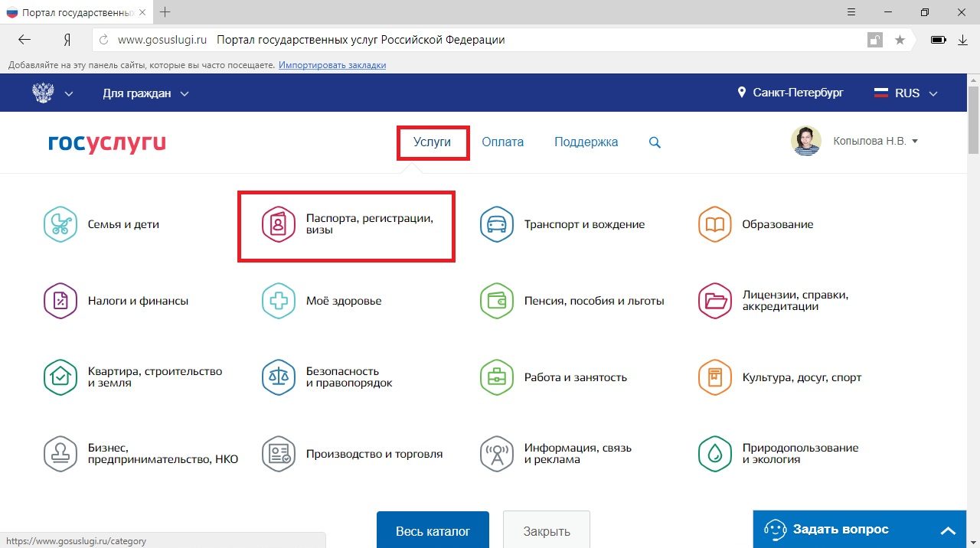Viewport: 980px width, 548px height.
Task: Click the Весь каталог button
Action: coord(433,530)
